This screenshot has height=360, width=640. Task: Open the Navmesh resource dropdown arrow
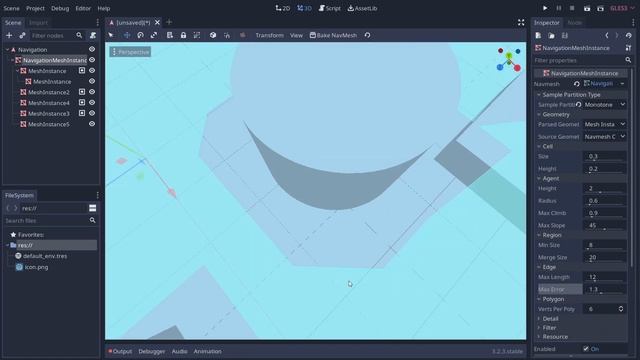pyautogui.click(x=622, y=84)
